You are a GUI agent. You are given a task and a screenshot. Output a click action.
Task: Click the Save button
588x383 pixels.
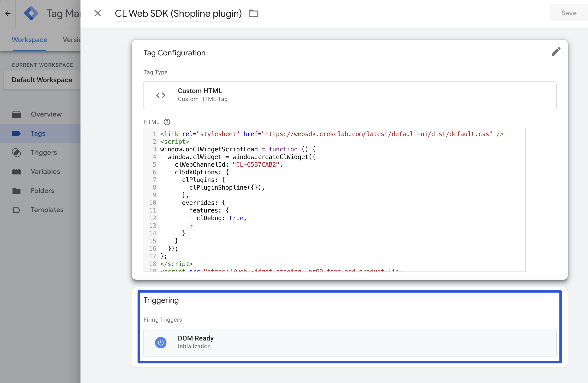coord(568,13)
